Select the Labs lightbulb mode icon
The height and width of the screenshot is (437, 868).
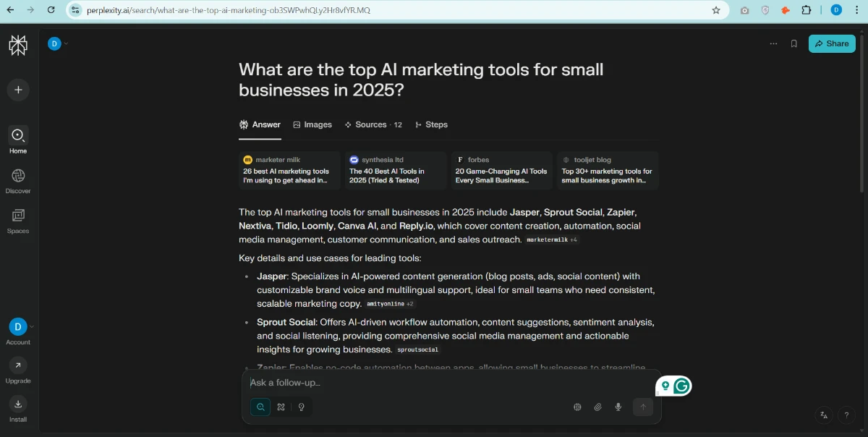(302, 407)
